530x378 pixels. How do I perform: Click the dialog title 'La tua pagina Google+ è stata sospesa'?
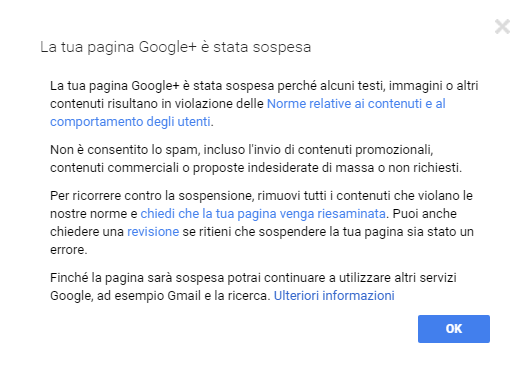point(175,47)
